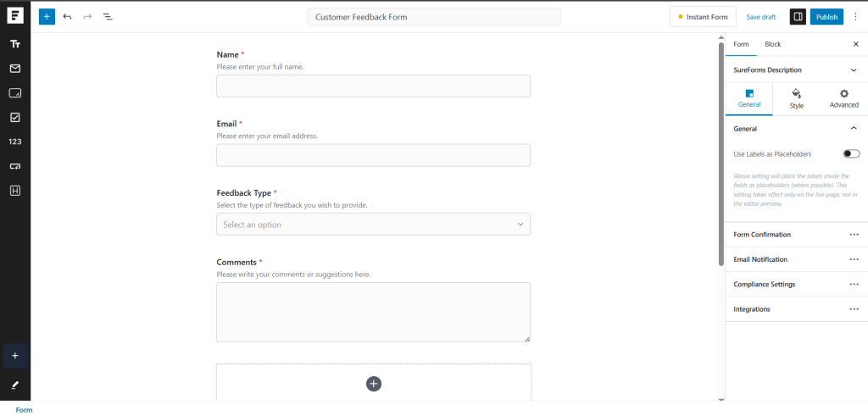Open Form Confirmation settings
The width and height of the screenshot is (868, 416).
pyautogui.click(x=797, y=235)
